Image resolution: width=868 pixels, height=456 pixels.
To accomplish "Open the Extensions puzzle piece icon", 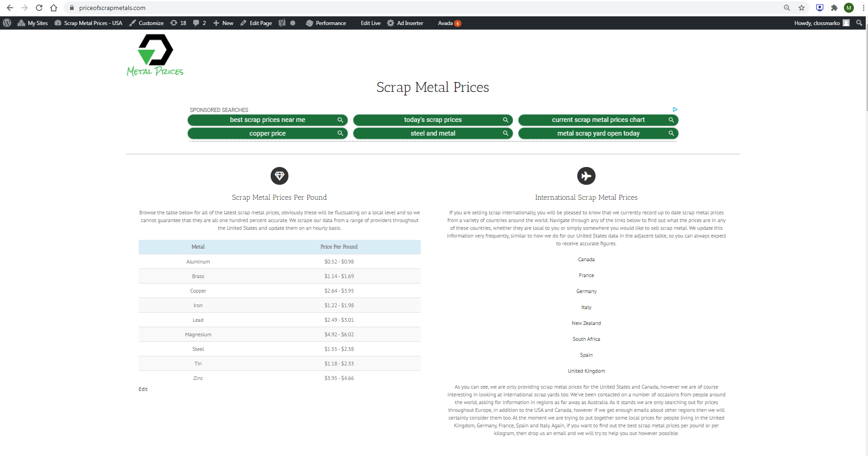I will [834, 8].
